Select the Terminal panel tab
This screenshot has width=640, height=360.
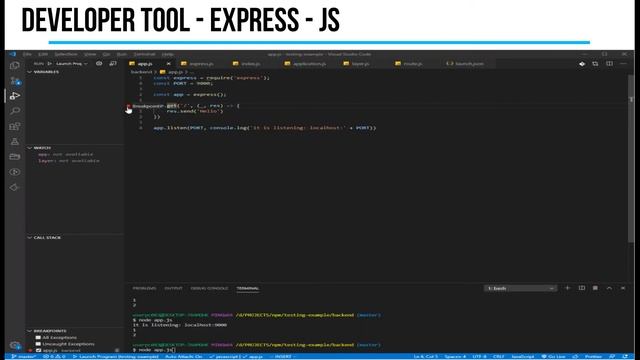click(247, 288)
